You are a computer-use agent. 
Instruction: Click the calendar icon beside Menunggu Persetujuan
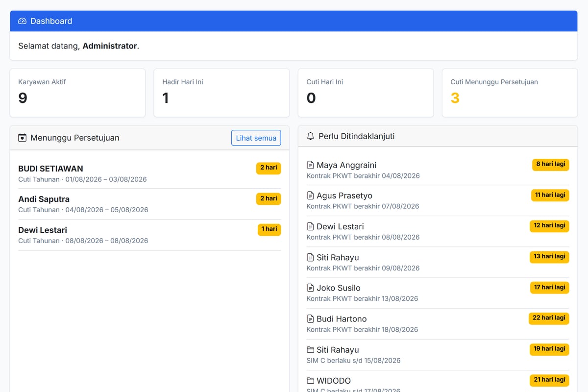[22, 138]
